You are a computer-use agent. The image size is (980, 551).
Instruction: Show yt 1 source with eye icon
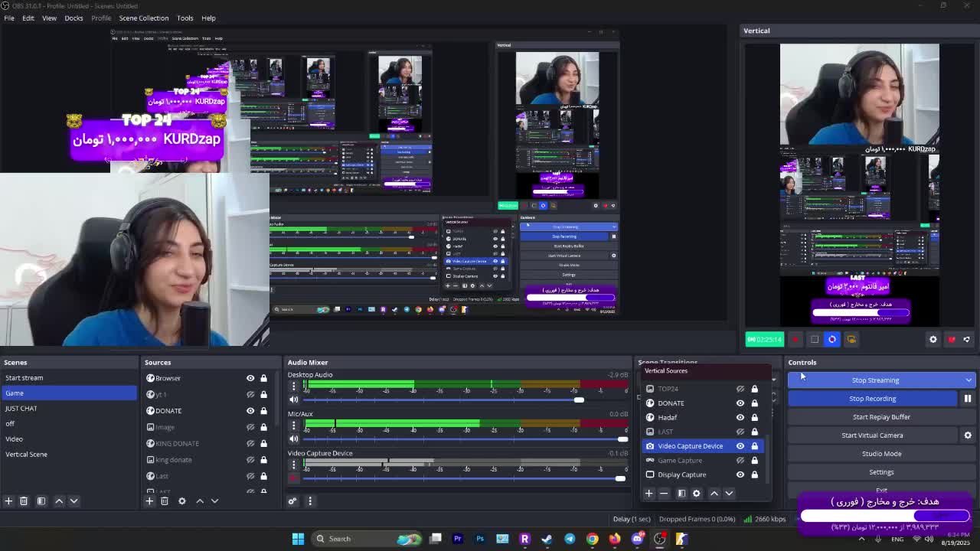250,394
